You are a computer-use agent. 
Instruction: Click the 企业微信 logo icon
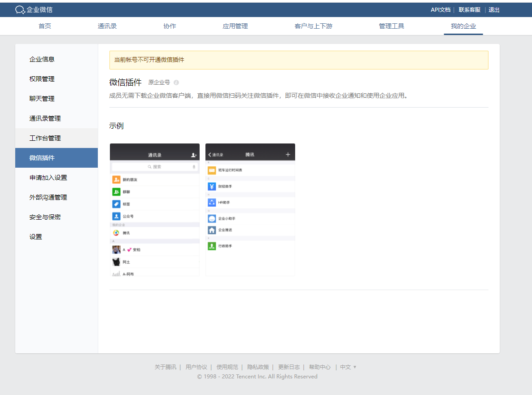(x=20, y=10)
